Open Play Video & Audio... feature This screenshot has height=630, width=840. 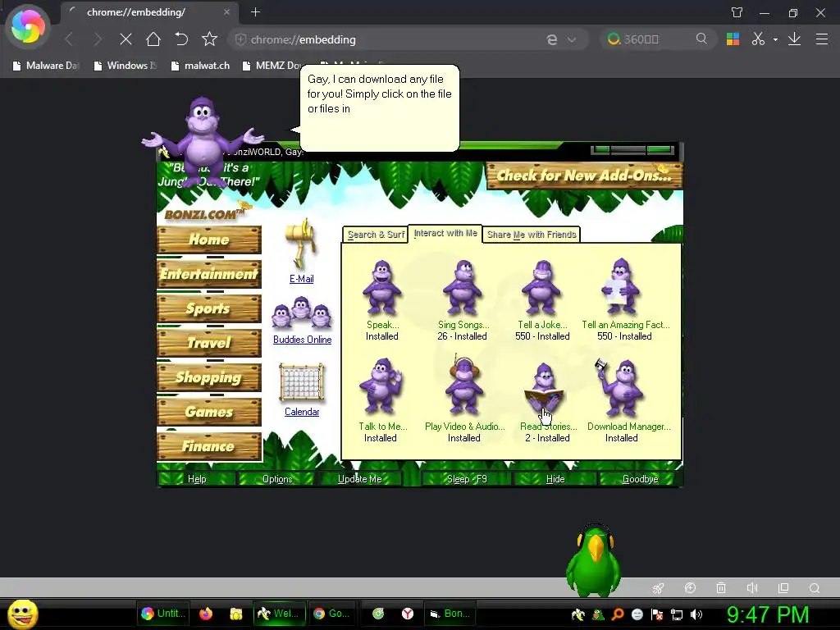[464, 386]
